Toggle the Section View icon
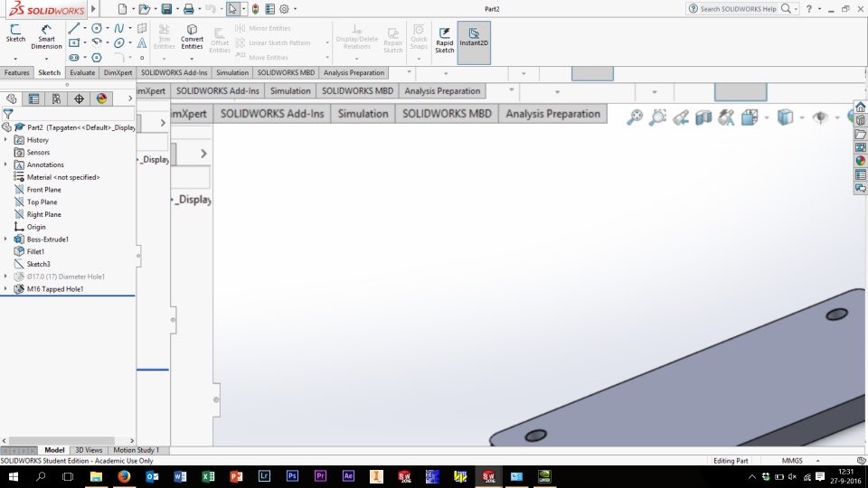 tap(703, 117)
